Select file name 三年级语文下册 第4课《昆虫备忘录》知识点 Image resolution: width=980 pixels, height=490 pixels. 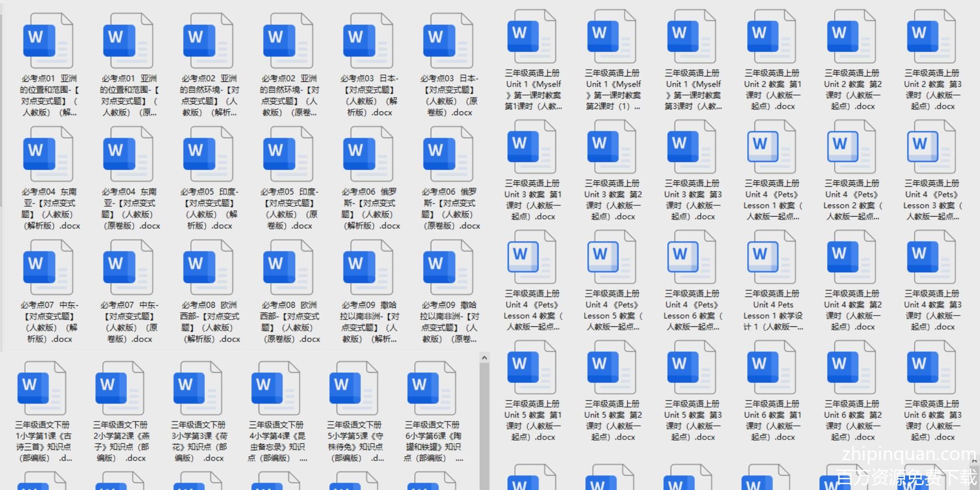point(276,441)
